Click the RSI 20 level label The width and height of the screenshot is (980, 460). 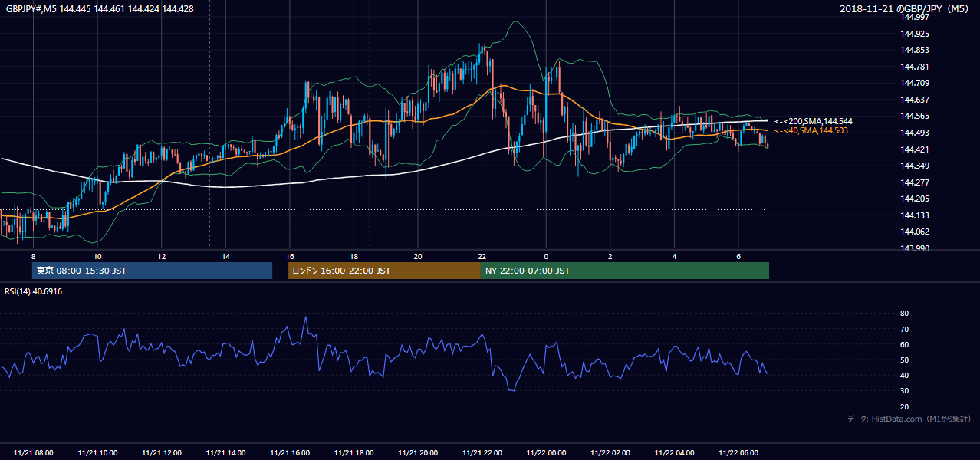[x=904, y=406]
